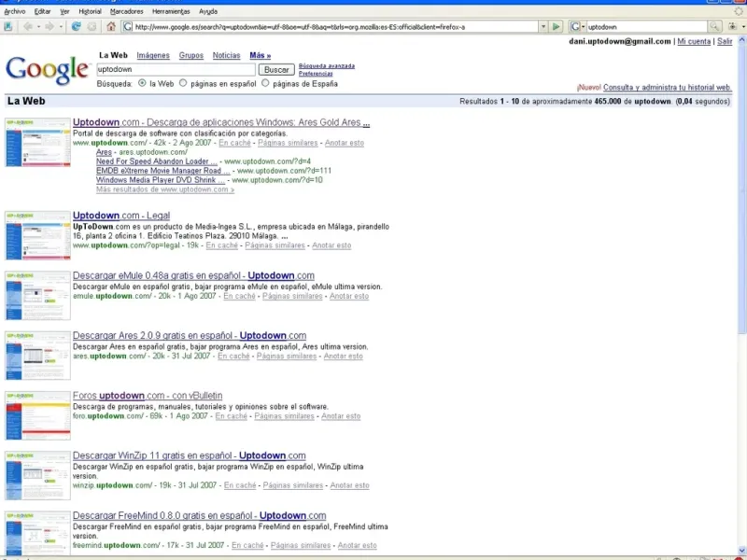Screen dimensions: 747x560
Task: Click the throbber icon at menu bar end
Action: (x=739, y=11)
